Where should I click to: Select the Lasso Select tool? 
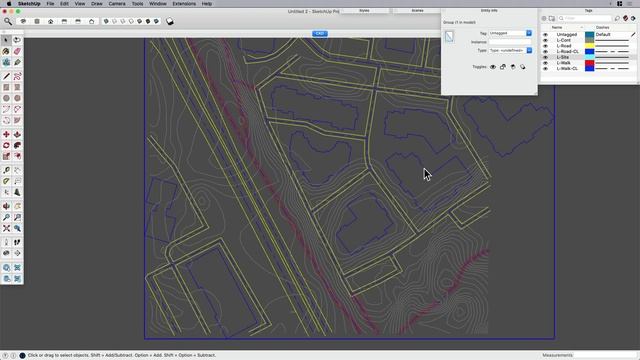tap(17, 40)
